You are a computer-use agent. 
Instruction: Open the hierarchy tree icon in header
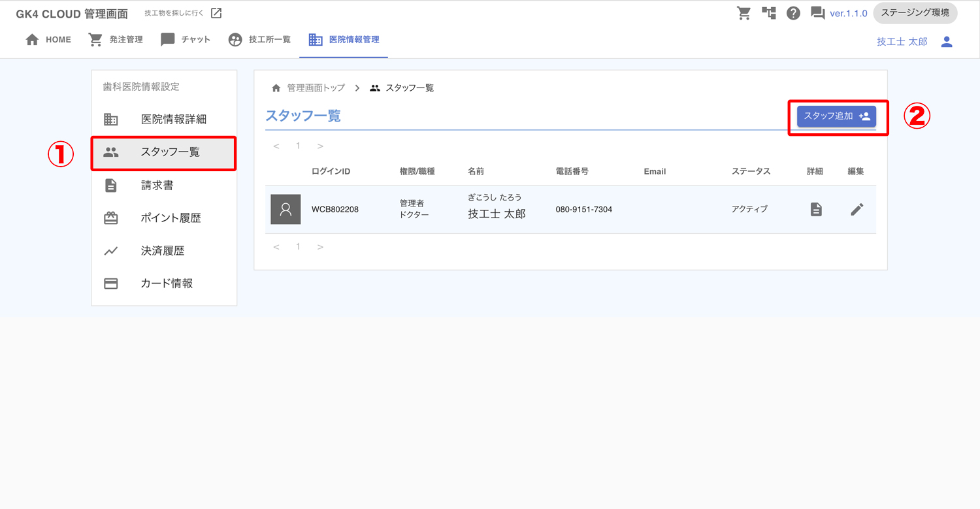point(769,14)
